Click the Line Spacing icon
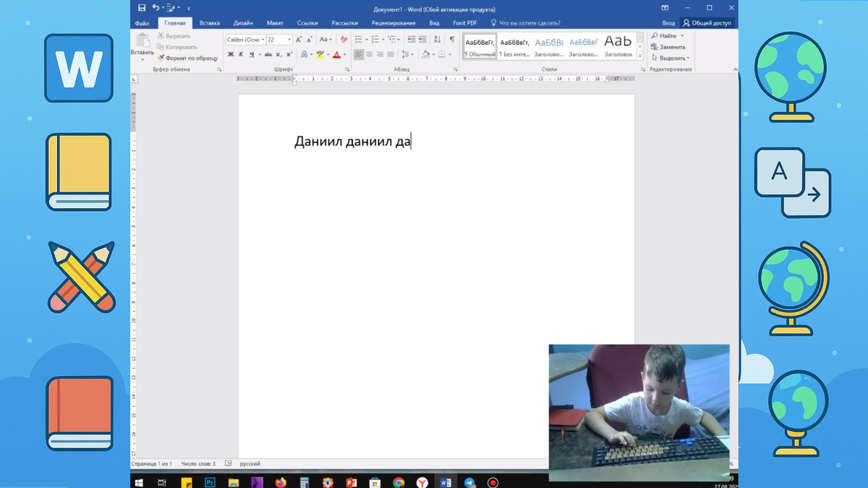Screen dimensions: 868x488 [406, 54]
